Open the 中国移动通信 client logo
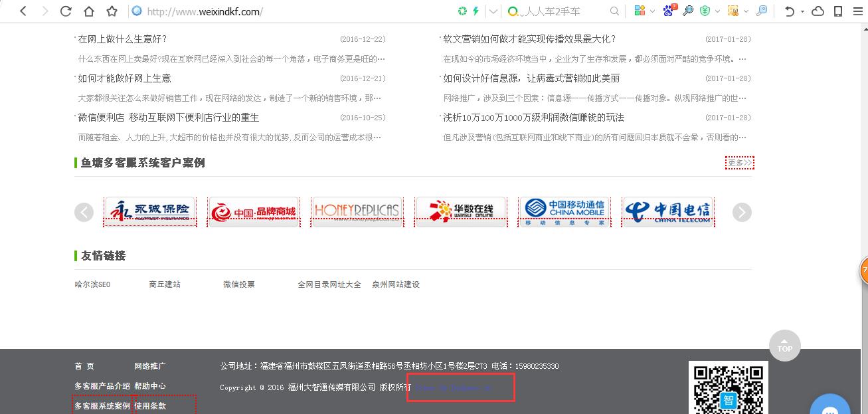Screen dimensions: 868x414 564,212
